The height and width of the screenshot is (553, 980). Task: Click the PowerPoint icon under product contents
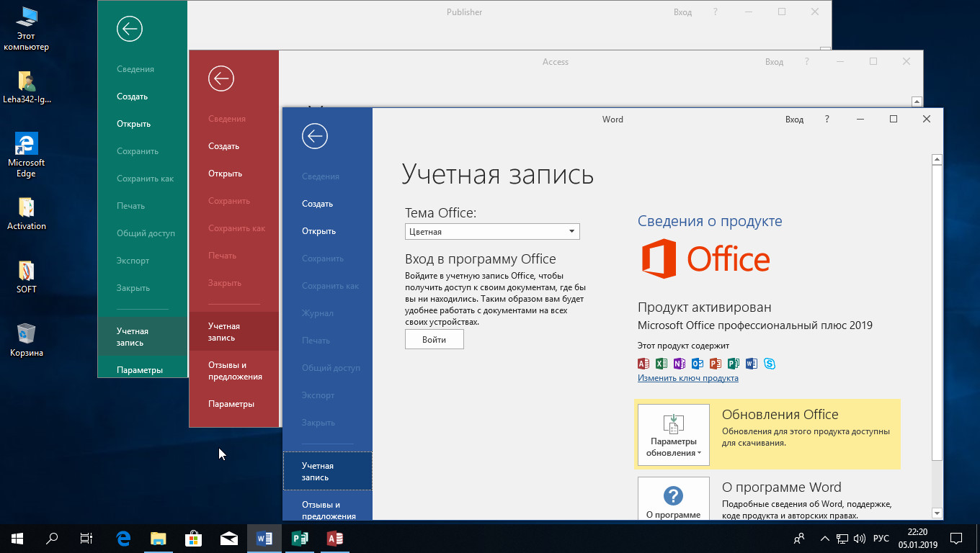[716, 364]
